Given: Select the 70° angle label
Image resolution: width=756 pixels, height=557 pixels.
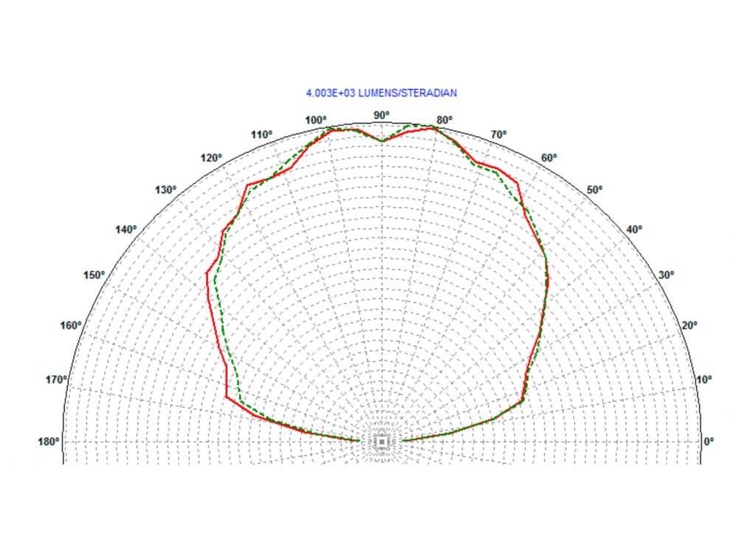Looking at the screenshot, I should [499, 134].
